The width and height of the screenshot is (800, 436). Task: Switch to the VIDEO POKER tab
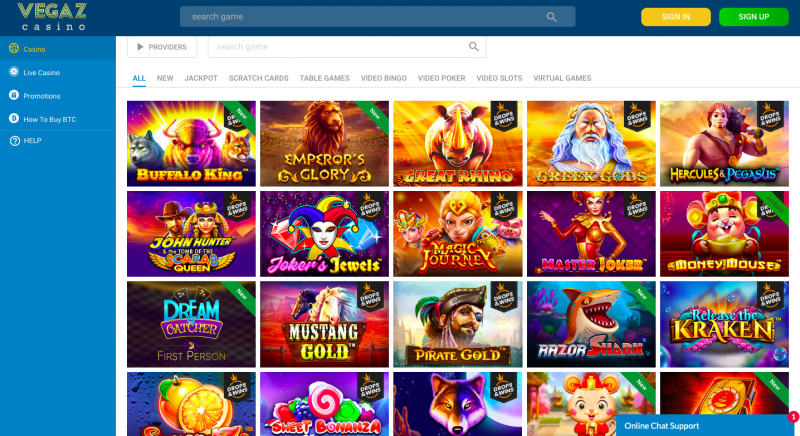pyautogui.click(x=441, y=78)
